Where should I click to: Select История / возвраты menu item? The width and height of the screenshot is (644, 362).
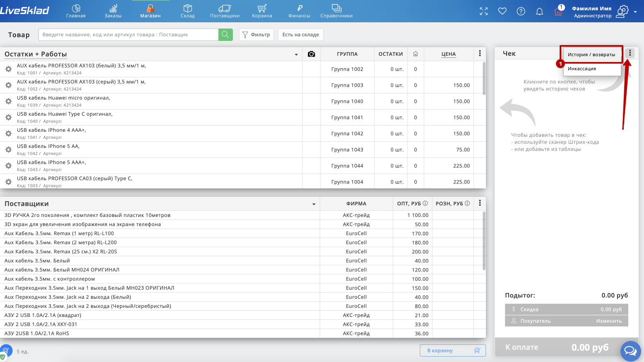click(591, 55)
